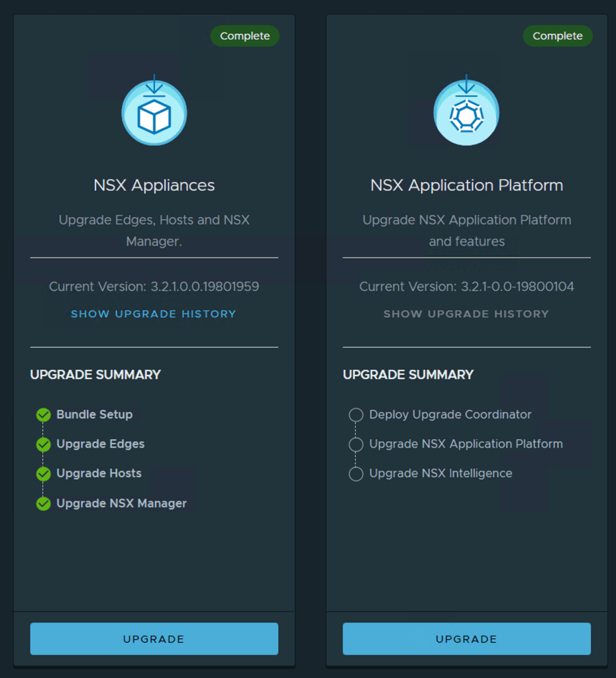Click the circle beside Upgrade NSX Intelligence
The image size is (616, 678).
click(x=356, y=474)
